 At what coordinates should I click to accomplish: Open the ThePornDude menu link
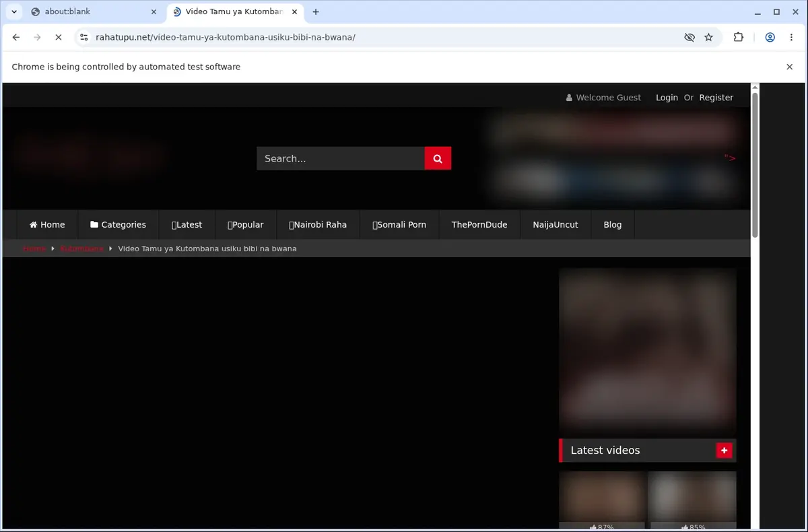[x=479, y=224]
